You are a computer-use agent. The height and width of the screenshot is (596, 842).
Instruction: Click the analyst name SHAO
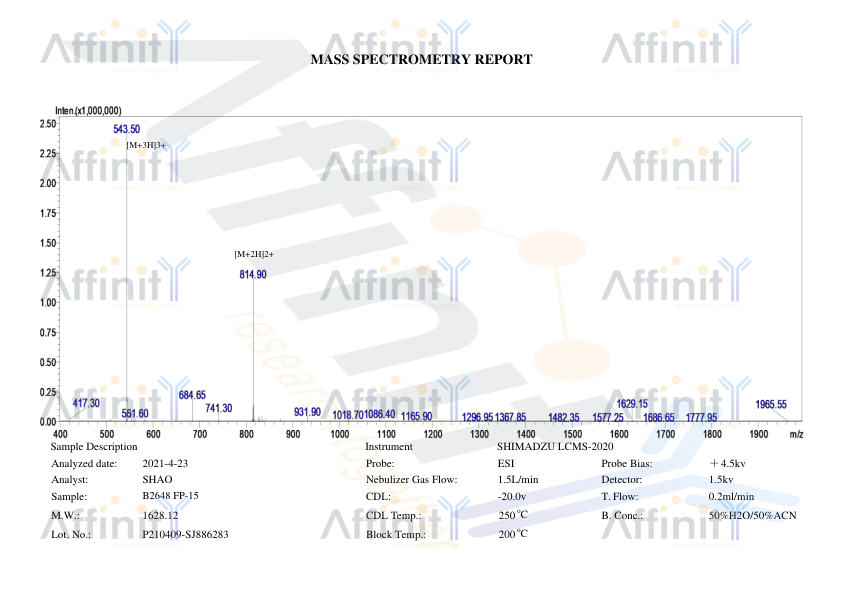[157, 479]
